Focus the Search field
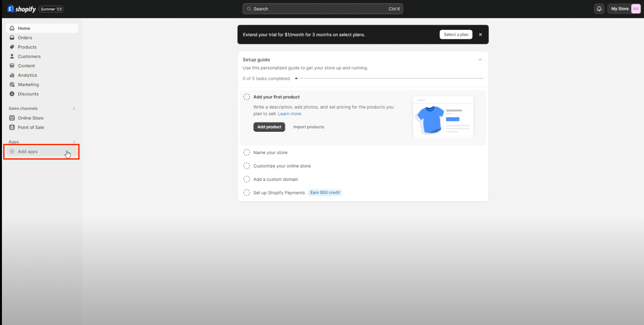This screenshot has width=644, height=325. tap(323, 9)
